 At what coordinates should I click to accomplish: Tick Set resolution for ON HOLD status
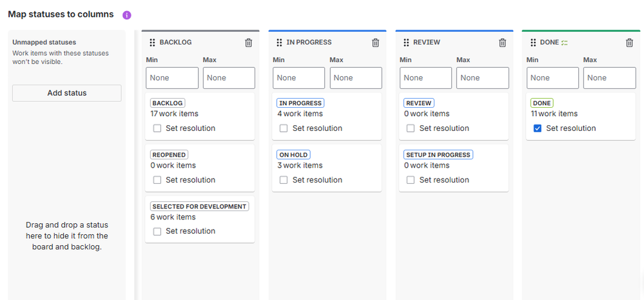(284, 180)
